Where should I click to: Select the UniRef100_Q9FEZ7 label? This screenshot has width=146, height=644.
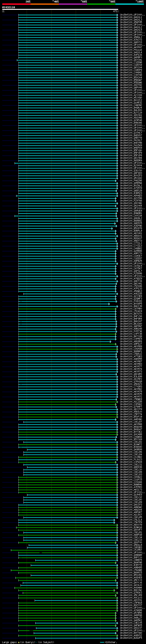pos(131,344)
